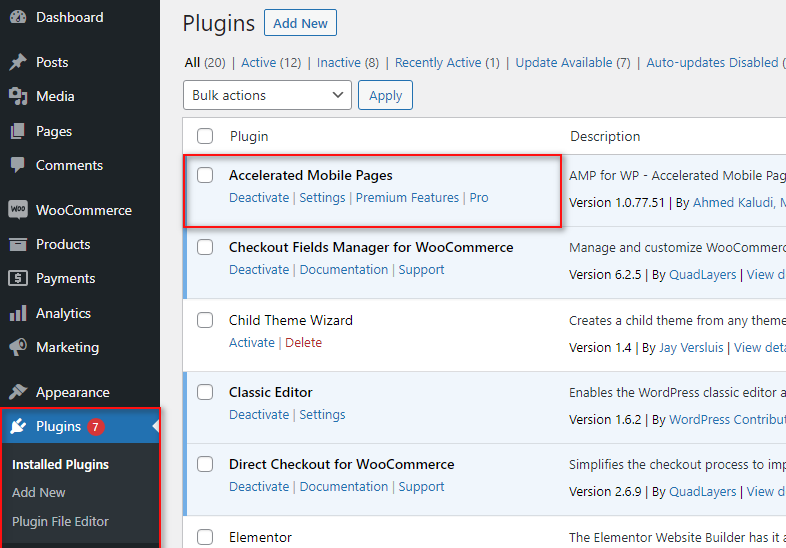The image size is (786, 548).
Task: Select Installed Plugins submenu item
Action: pyautogui.click(x=60, y=465)
